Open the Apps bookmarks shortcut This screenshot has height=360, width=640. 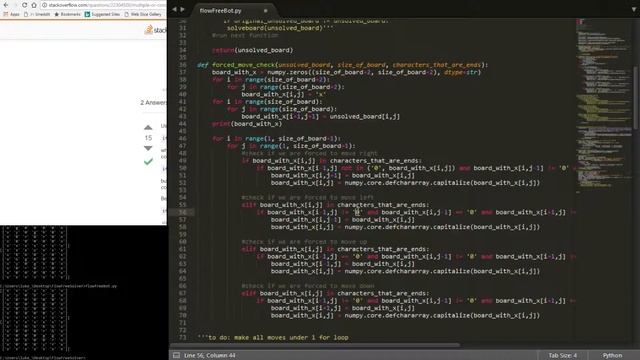(x=11, y=14)
